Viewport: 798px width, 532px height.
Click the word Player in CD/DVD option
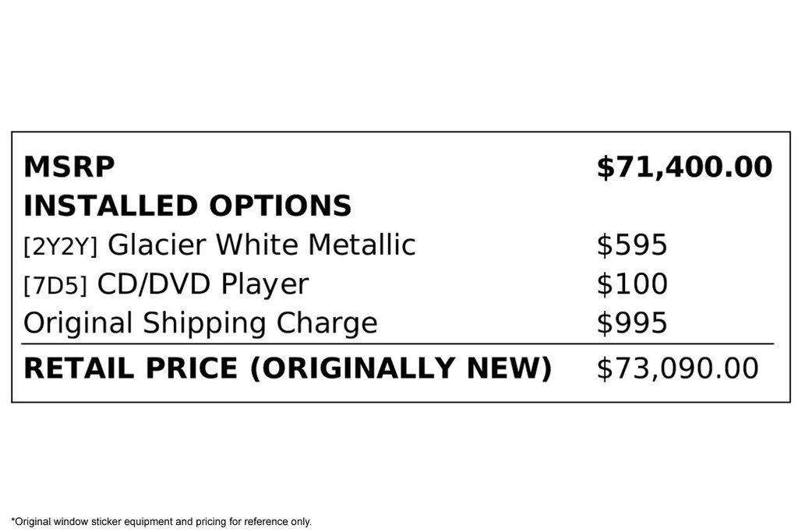pyautogui.click(x=265, y=284)
